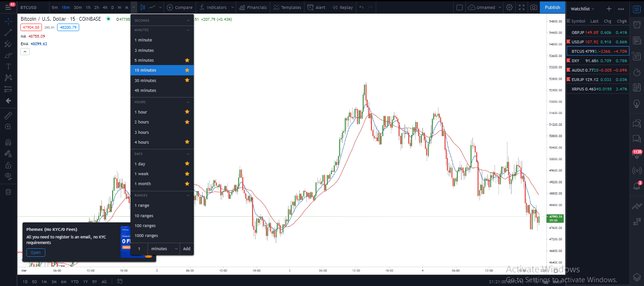Enter fullscreen mode
The width and height of the screenshot is (644, 286).
pyautogui.click(x=521, y=7)
